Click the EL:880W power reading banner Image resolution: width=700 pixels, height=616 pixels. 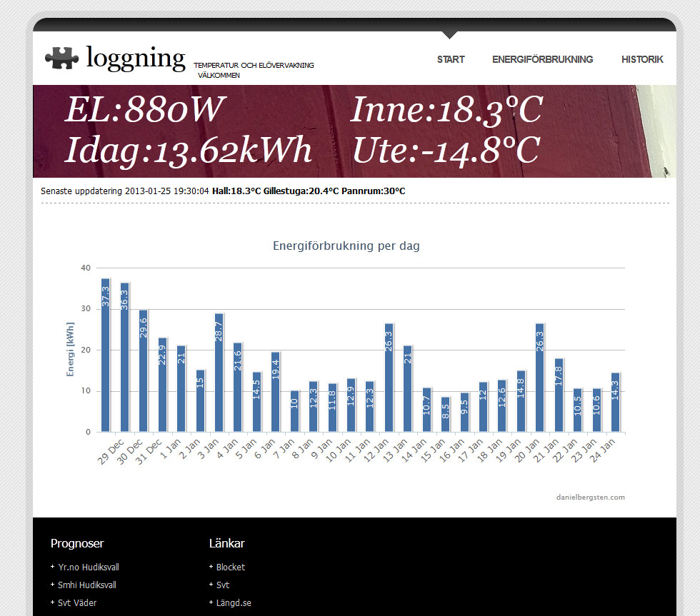[x=145, y=111]
